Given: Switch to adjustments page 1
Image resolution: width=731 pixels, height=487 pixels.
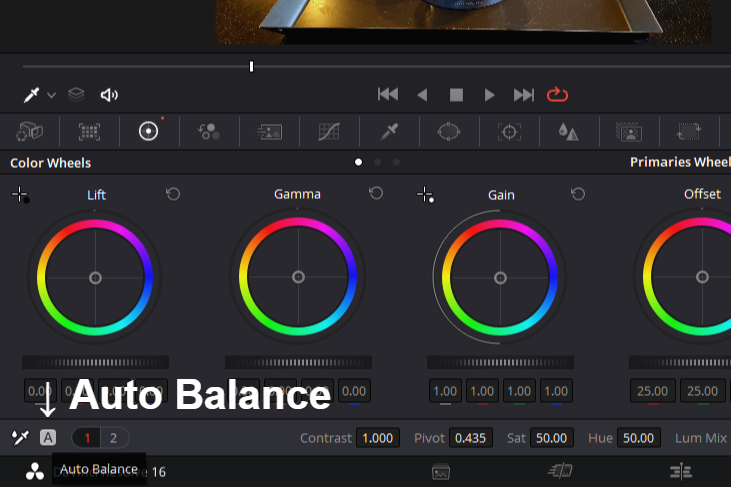Looking at the screenshot, I should pos(87,438).
